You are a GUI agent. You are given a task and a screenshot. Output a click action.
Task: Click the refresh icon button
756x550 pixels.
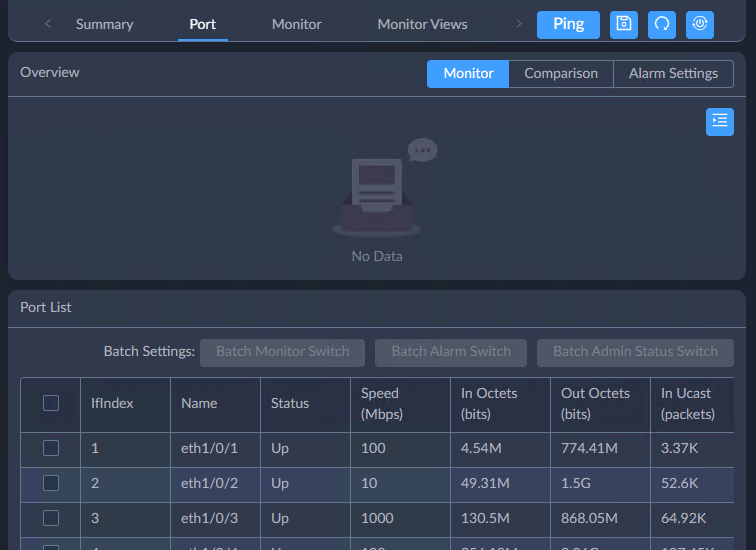662,25
